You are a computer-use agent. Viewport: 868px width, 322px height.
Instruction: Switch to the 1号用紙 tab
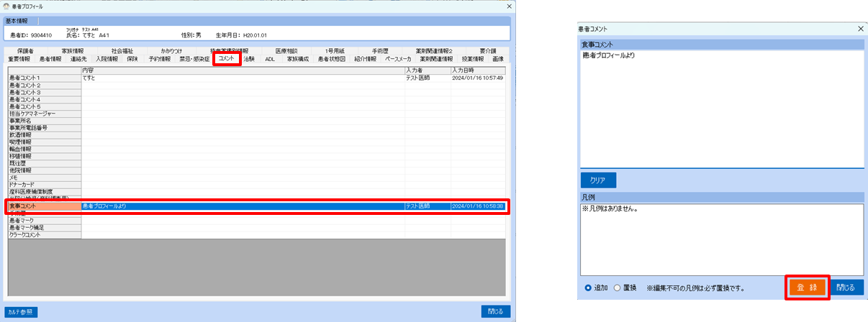point(335,52)
